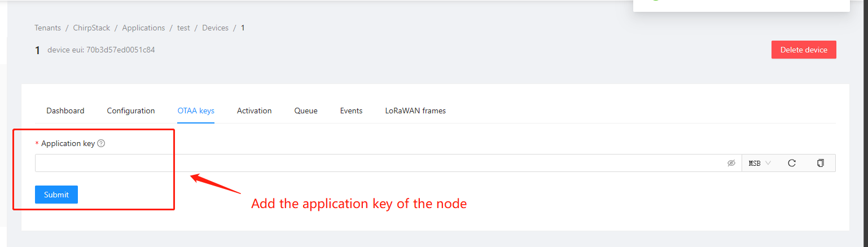The image size is (868, 247).
Task: Go to the Activation tab
Action: [x=255, y=111]
